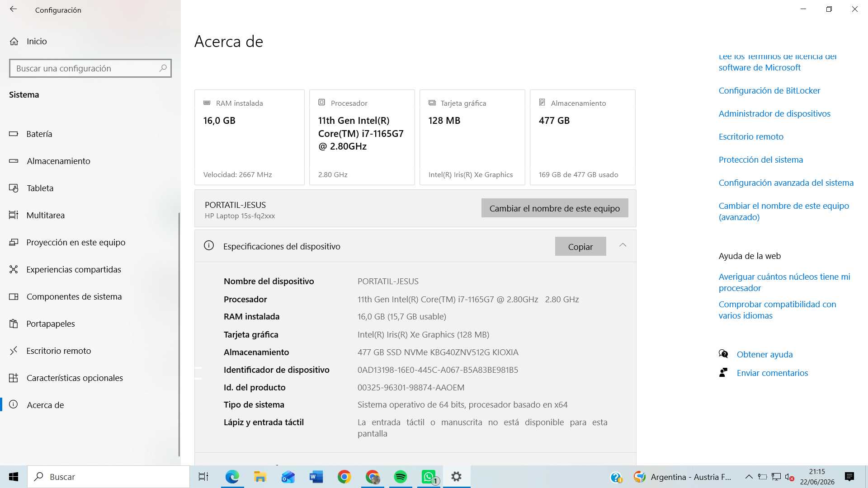
Task: Copy device specifications with Copiar
Action: (580, 246)
